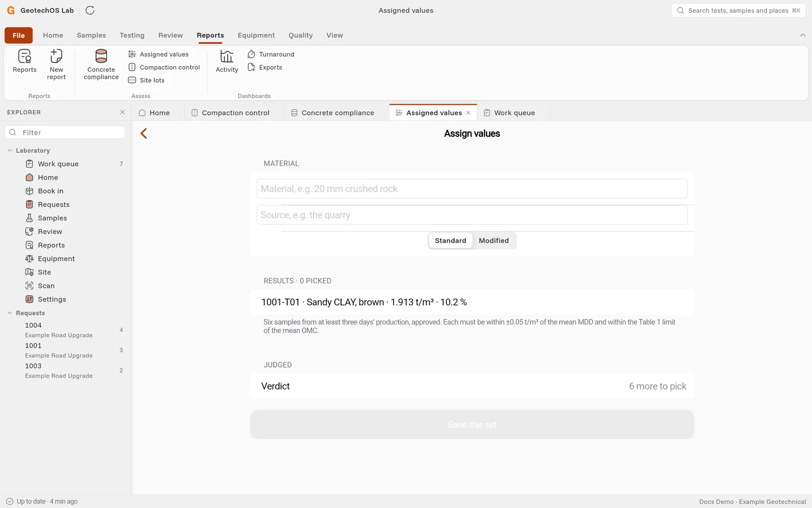This screenshot has height=508, width=812.
Task: Open the File menu
Action: [x=19, y=36]
